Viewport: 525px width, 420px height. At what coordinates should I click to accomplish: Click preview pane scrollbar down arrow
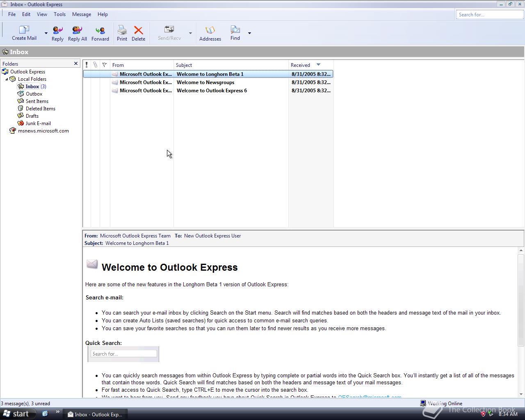pyautogui.click(x=521, y=394)
